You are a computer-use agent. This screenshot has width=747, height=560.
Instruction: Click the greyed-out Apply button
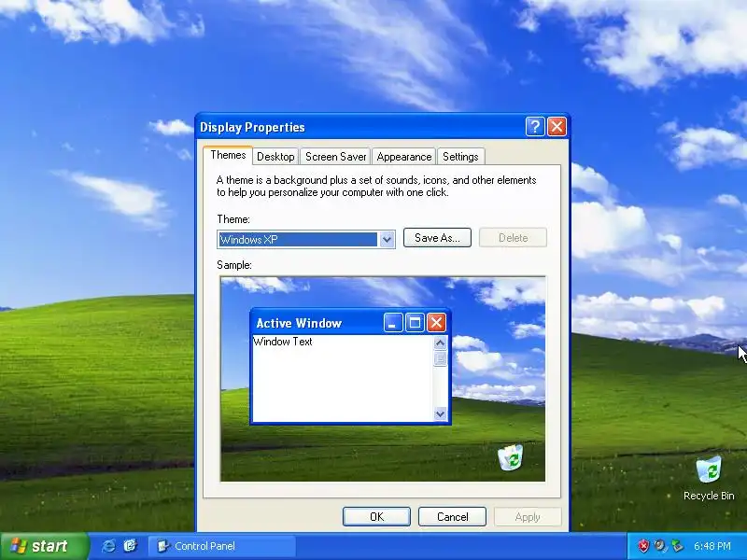528,517
